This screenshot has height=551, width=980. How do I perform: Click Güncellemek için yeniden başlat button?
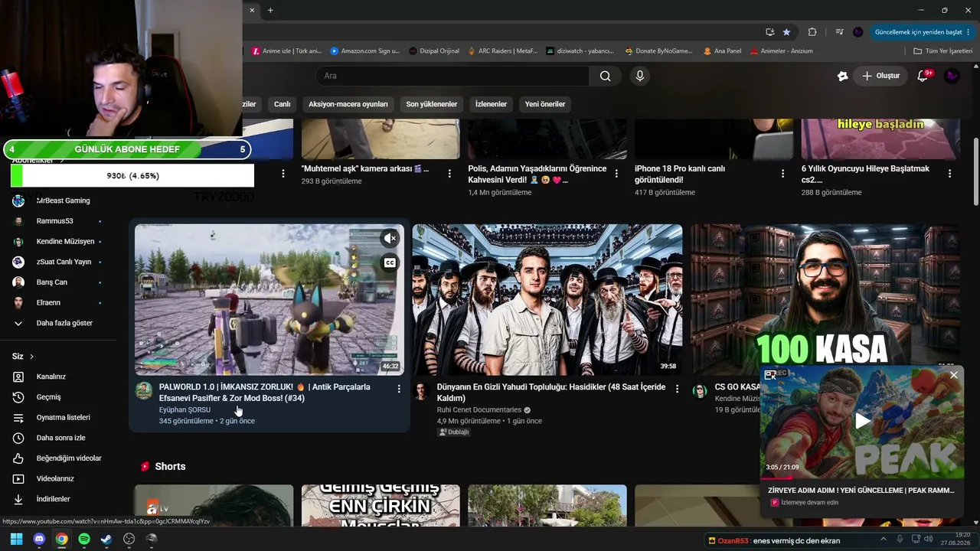(x=918, y=32)
